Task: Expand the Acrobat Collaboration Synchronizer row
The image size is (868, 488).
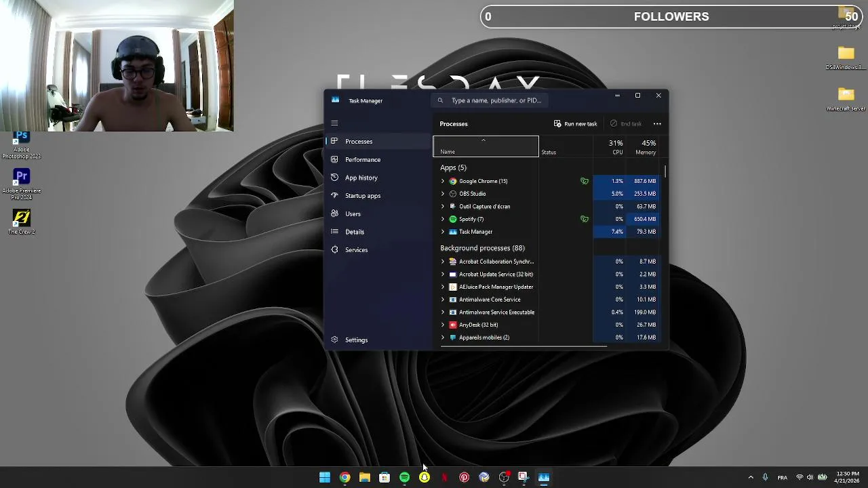Action: [x=443, y=262]
